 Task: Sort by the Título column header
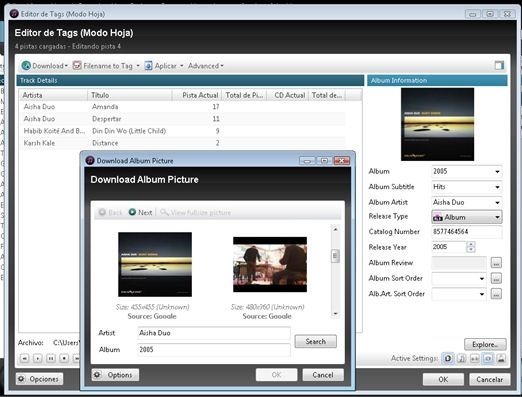tap(130, 95)
